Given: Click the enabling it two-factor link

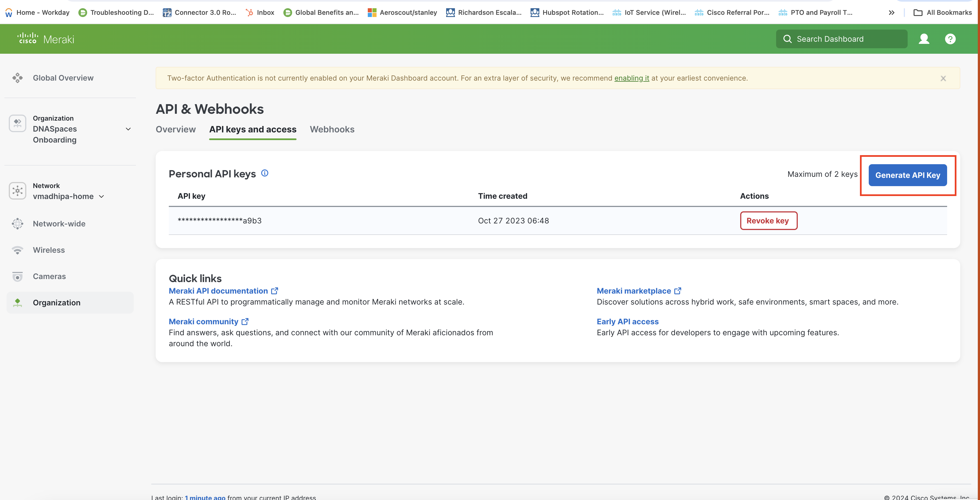Looking at the screenshot, I should click(631, 78).
